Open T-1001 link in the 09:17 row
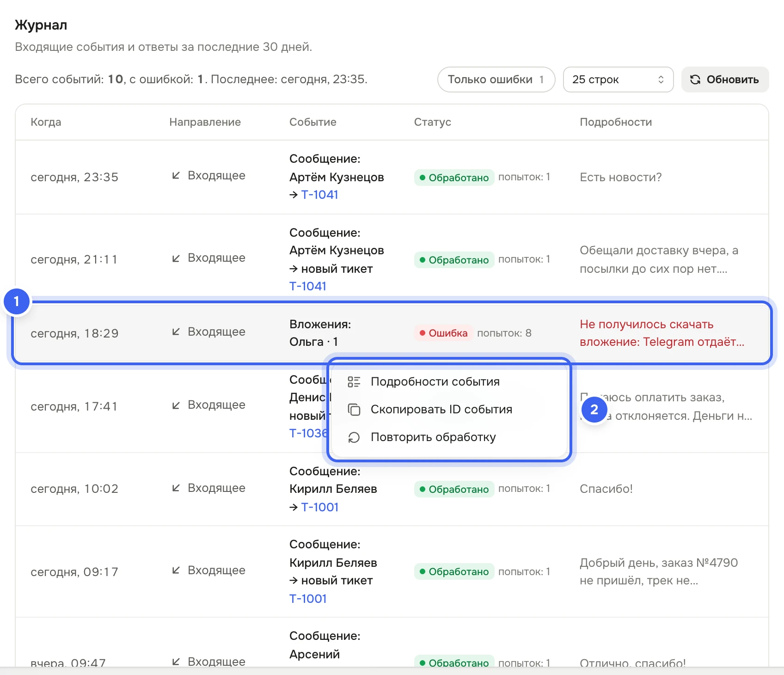The width and height of the screenshot is (784, 675). click(x=308, y=599)
